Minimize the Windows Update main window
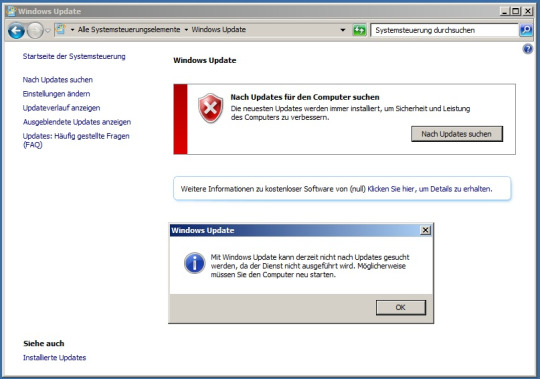This screenshot has width=540, height=379. pyautogui.click(x=504, y=11)
